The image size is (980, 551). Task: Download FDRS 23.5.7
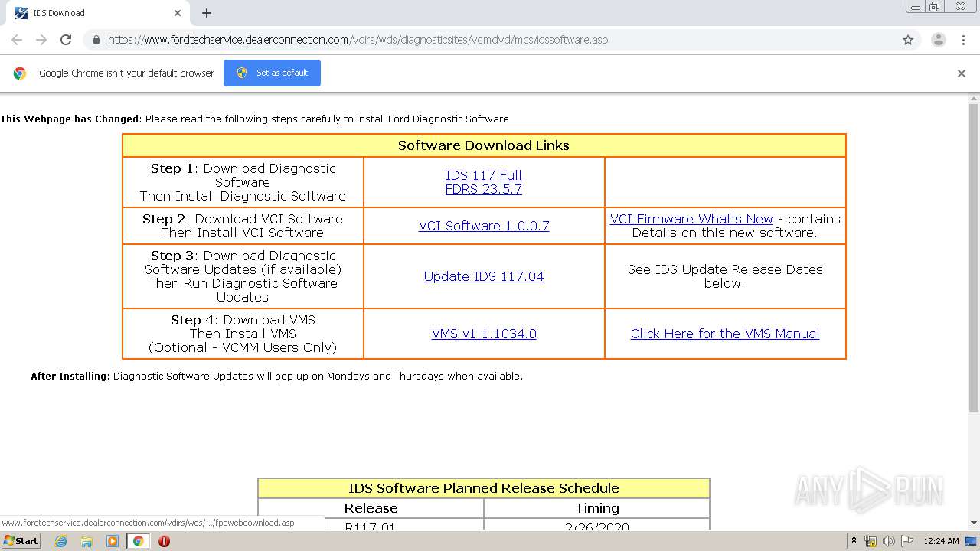(x=484, y=189)
